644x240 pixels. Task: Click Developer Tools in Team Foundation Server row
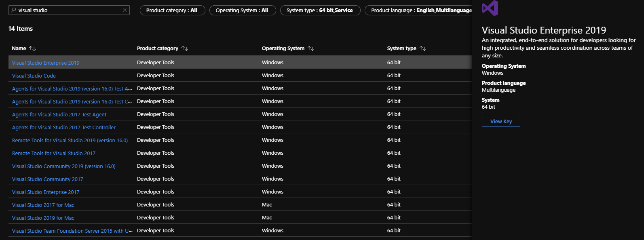click(156, 231)
